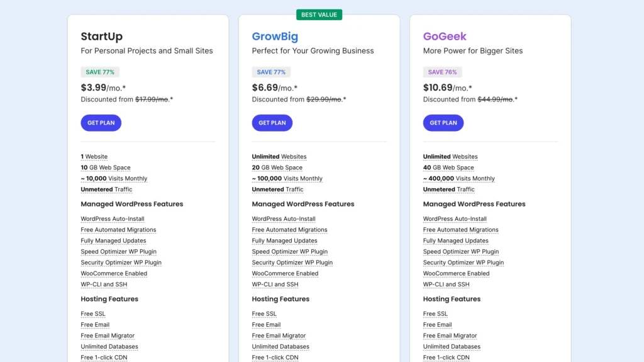Click the BEST VALUE badge above GrowBig
The image size is (644, 362).
[319, 14]
